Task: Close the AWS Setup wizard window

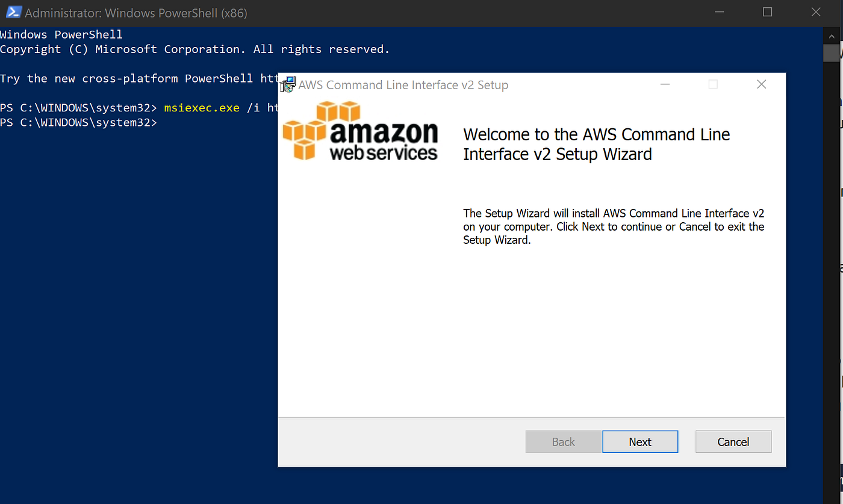Action: click(761, 85)
